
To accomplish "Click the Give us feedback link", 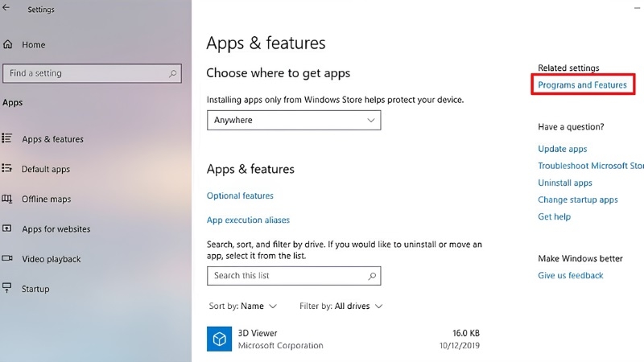I will coord(571,275).
